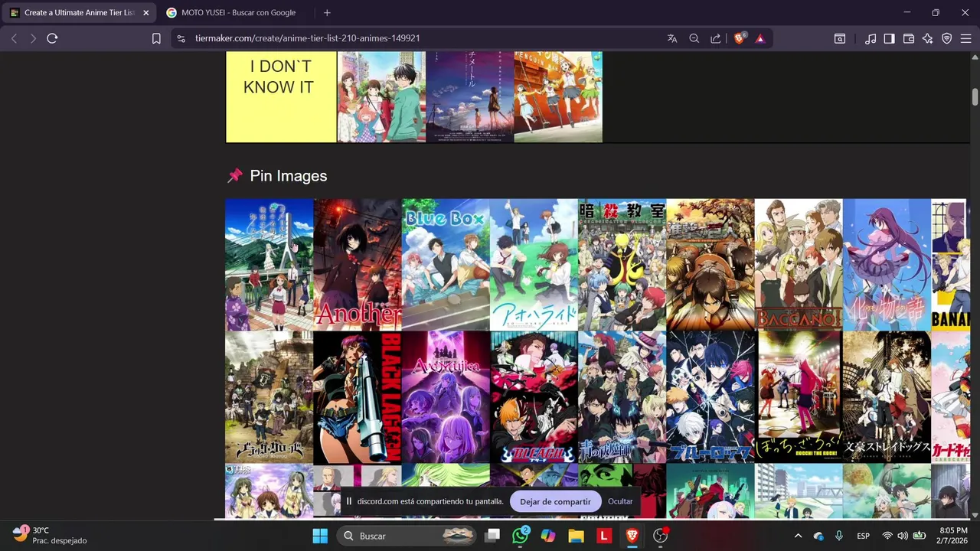The width and height of the screenshot is (980, 551).
Task: Share this page using the share icon
Action: [x=715, y=38]
